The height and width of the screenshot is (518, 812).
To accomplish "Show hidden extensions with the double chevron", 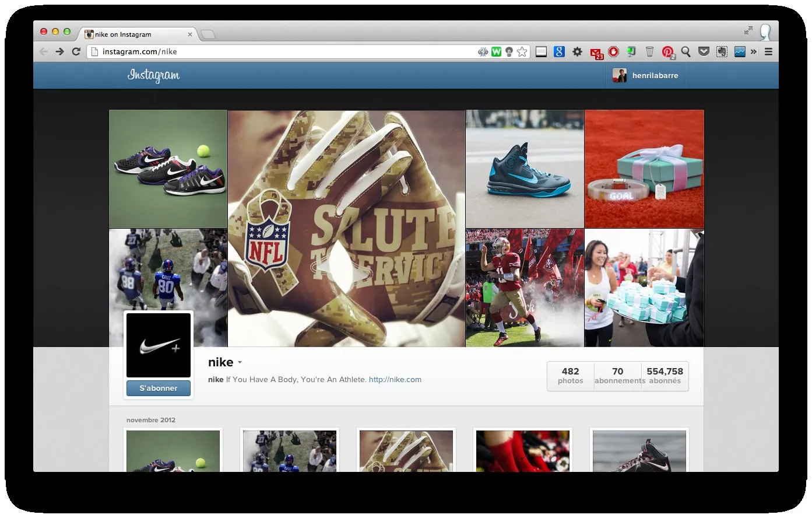I will (x=754, y=52).
